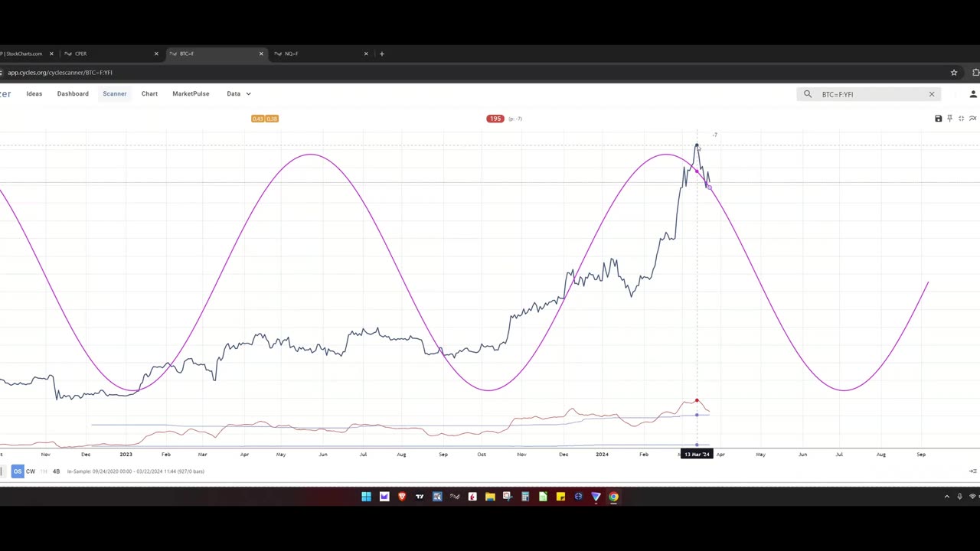The image size is (980, 551).
Task: Click the browser address bar URL
Action: (60, 73)
